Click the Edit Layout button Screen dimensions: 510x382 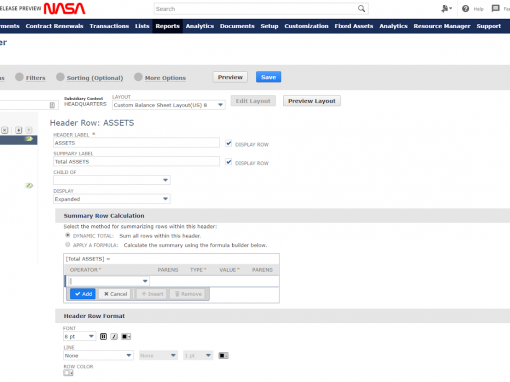[x=253, y=101]
